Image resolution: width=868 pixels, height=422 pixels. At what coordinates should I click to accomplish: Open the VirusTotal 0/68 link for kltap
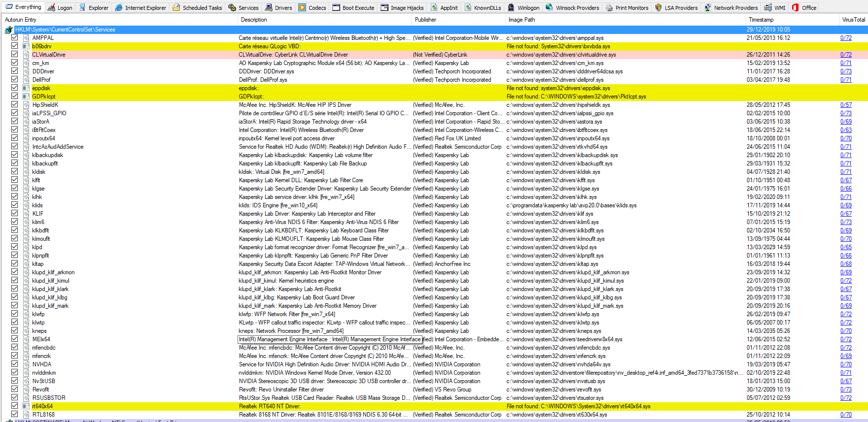click(846, 264)
